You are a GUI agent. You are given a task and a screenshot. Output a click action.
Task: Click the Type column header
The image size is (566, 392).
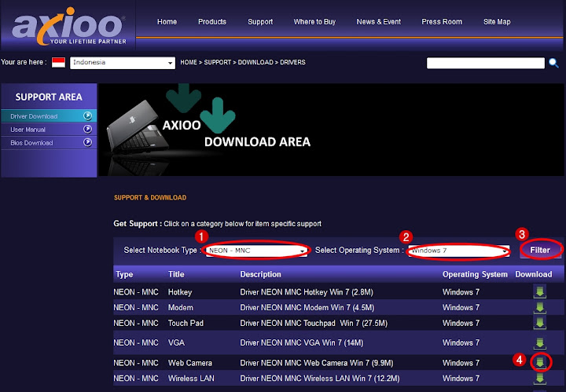(x=124, y=274)
